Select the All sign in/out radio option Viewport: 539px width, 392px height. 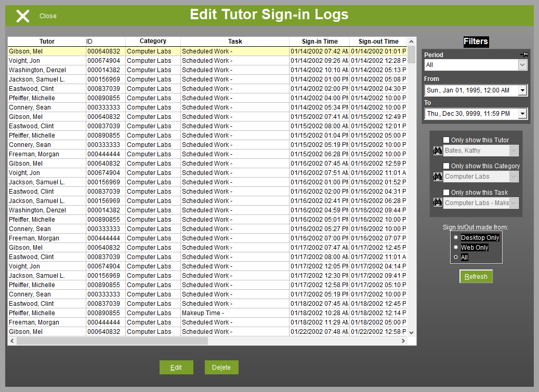(456, 257)
